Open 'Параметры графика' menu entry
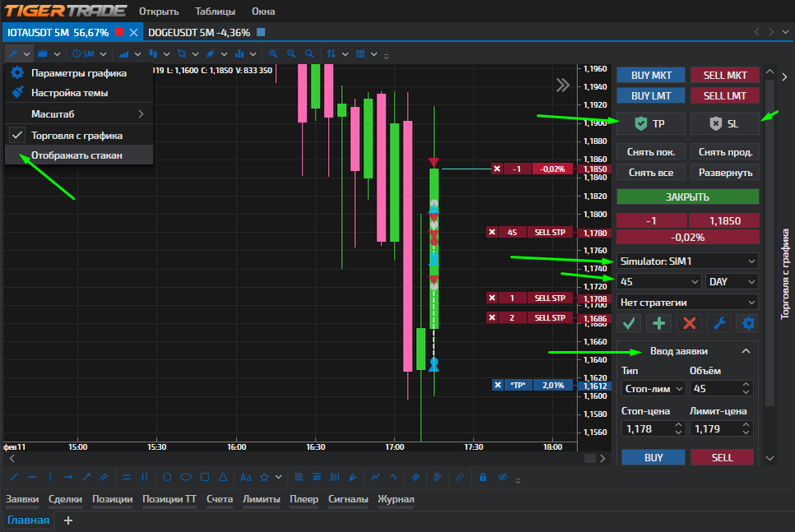Screen dimensions: 795x532 pyautogui.click(x=79, y=73)
